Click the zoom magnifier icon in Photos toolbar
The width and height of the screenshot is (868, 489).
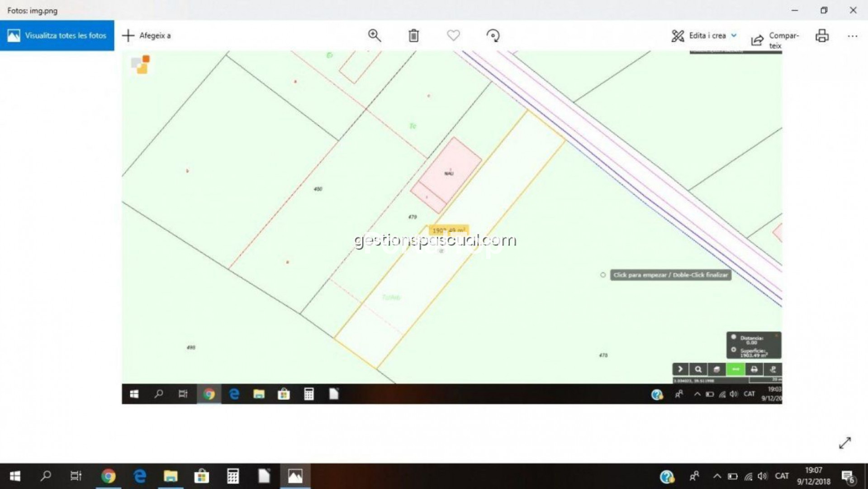coord(374,35)
